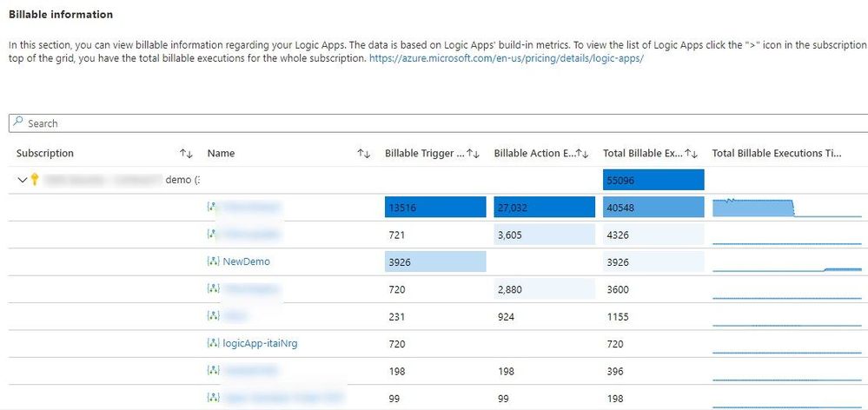Click the search magnifier icon

[17, 122]
